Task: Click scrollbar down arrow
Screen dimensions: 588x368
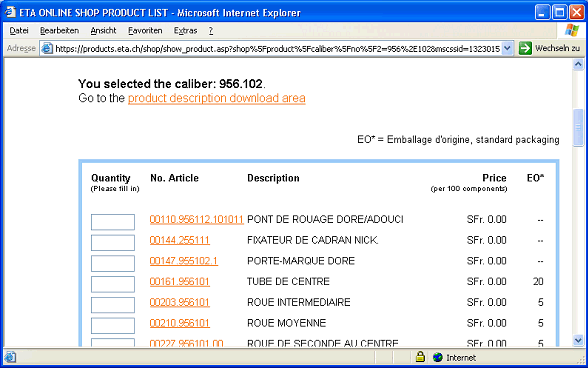Action: [578, 340]
